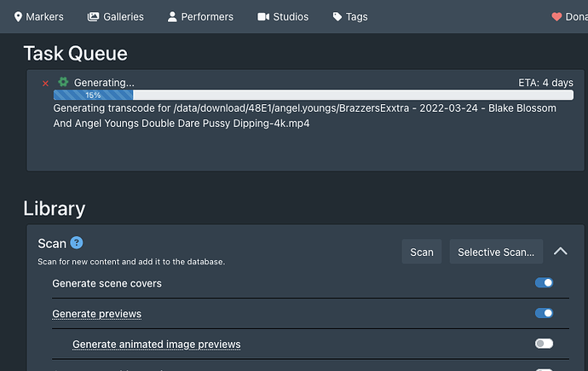Open the Tags page from navbar
Viewport: 588px width, 371px height.
coord(350,16)
